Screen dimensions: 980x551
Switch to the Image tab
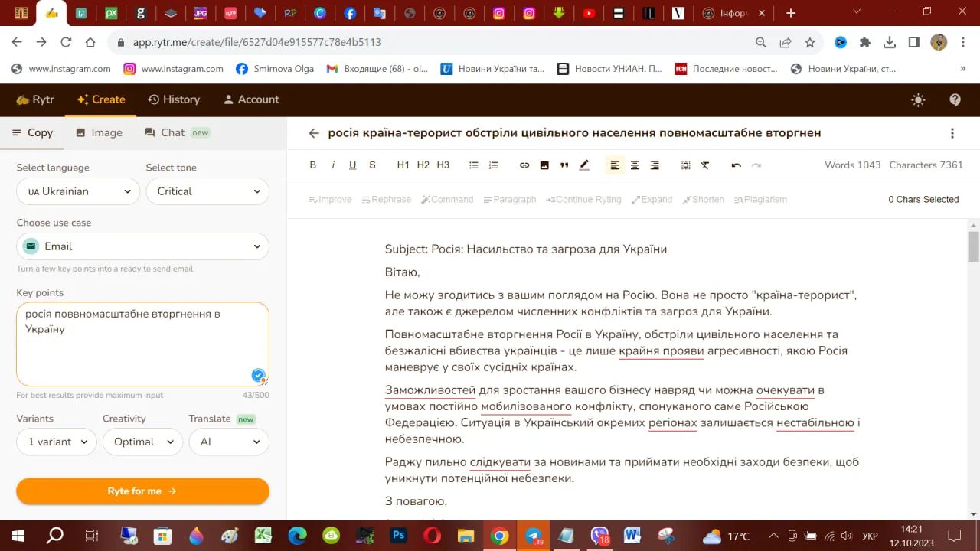pos(99,132)
